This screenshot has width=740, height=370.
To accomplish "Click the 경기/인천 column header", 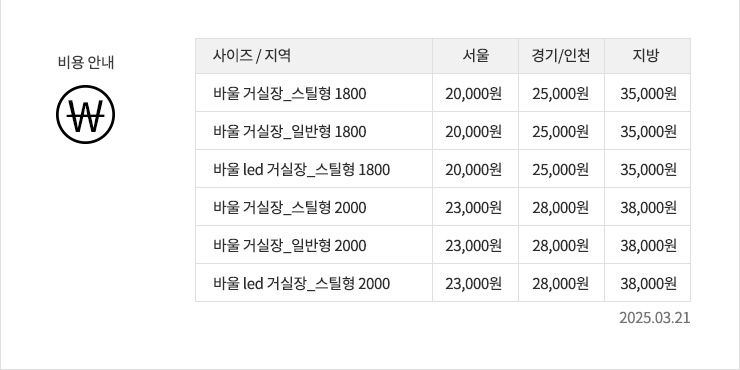I will coord(561,56).
